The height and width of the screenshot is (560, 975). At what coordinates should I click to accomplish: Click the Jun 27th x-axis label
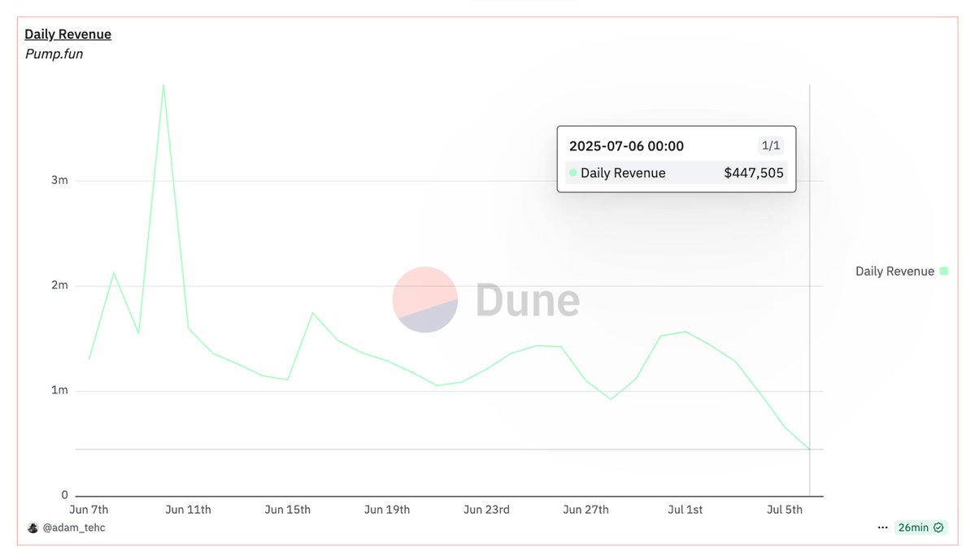(585, 510)
